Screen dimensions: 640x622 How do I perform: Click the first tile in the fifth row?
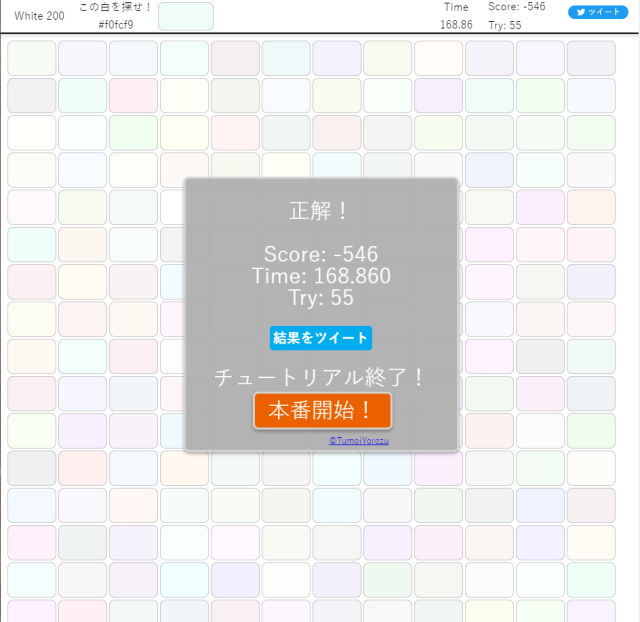coord(32,207)
